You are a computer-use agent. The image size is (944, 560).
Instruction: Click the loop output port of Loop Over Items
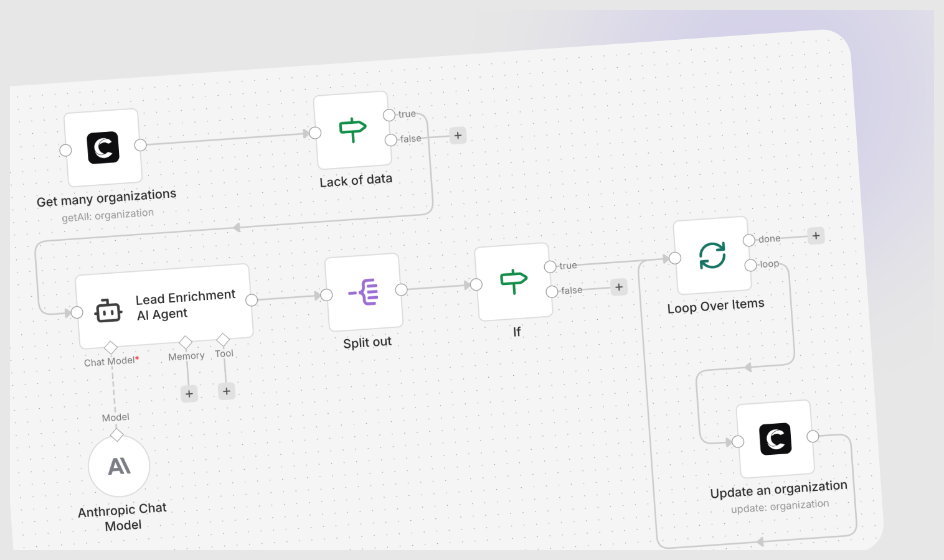[751, 266]
